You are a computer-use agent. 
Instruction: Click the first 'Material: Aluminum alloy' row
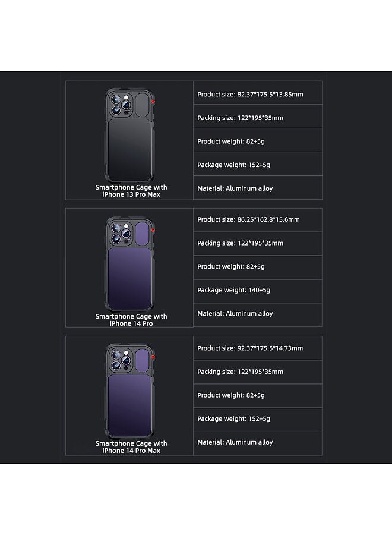point(258,188)
